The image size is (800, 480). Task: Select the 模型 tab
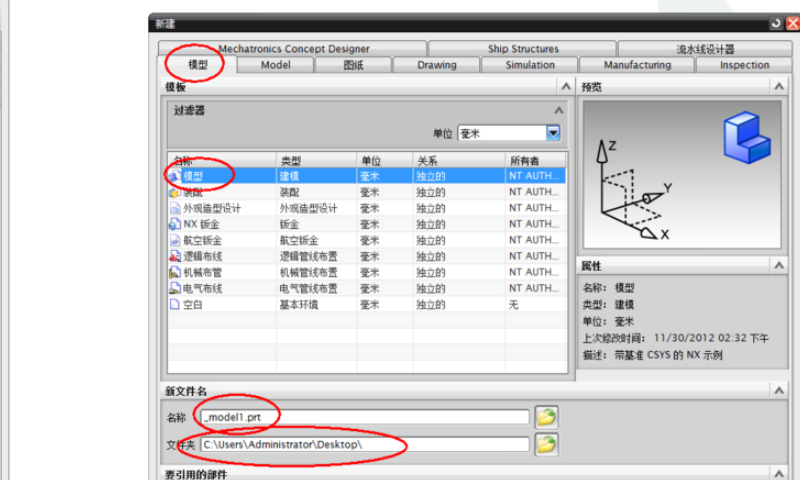(197, 65)
